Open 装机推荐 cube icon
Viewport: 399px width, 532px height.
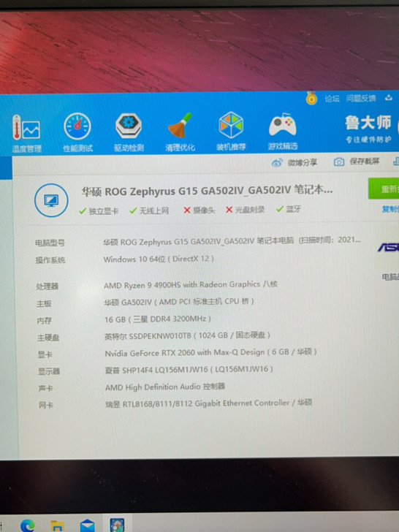tap(231, 132)
